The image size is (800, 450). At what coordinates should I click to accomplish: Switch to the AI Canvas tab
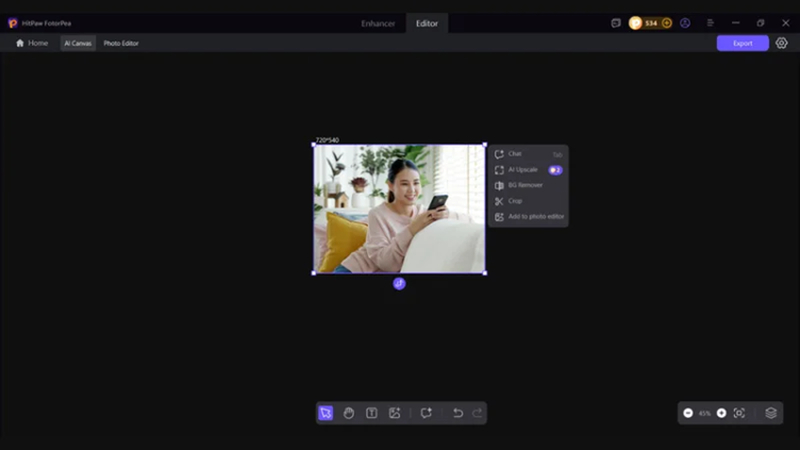click(x=78, y=43)
